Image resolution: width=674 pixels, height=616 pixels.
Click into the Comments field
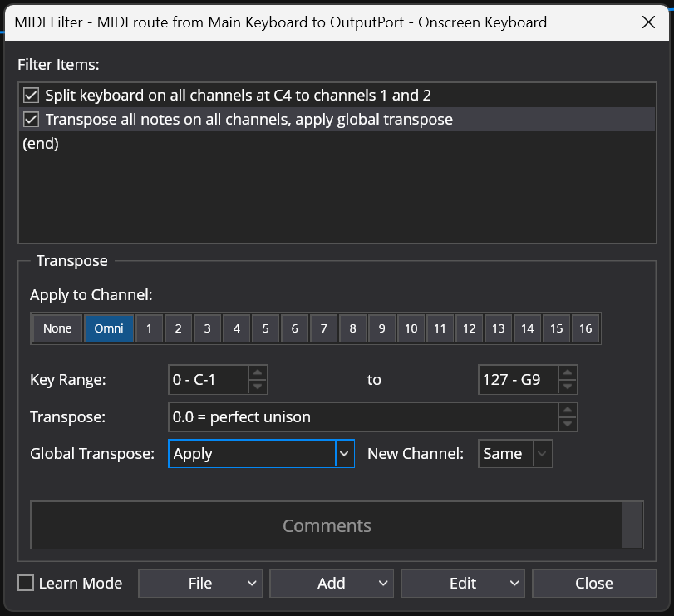(x=327, y=525)
